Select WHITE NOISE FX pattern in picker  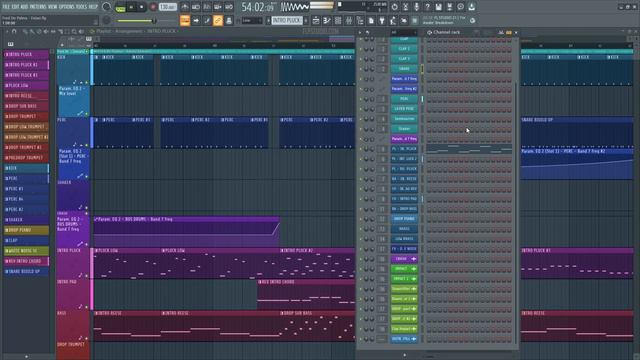26,251
